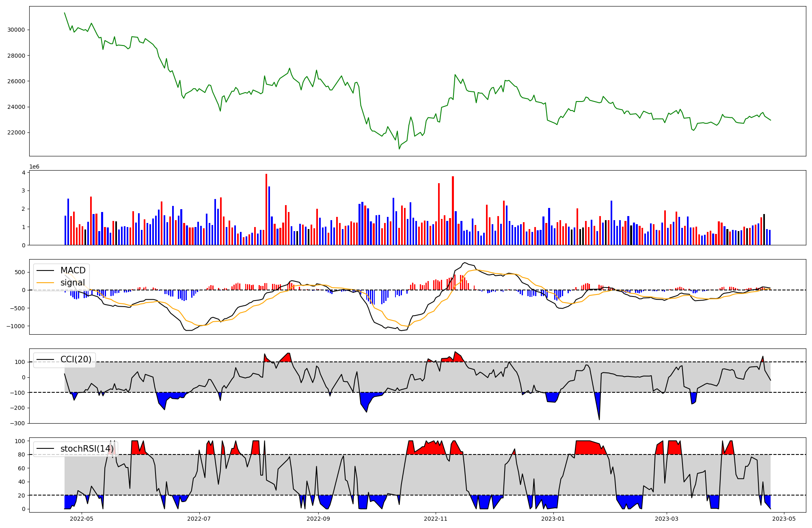This screenshot has height=528, width=812.
Task: Click the -300 tick on the CCI axis
Action: [18, 423]
